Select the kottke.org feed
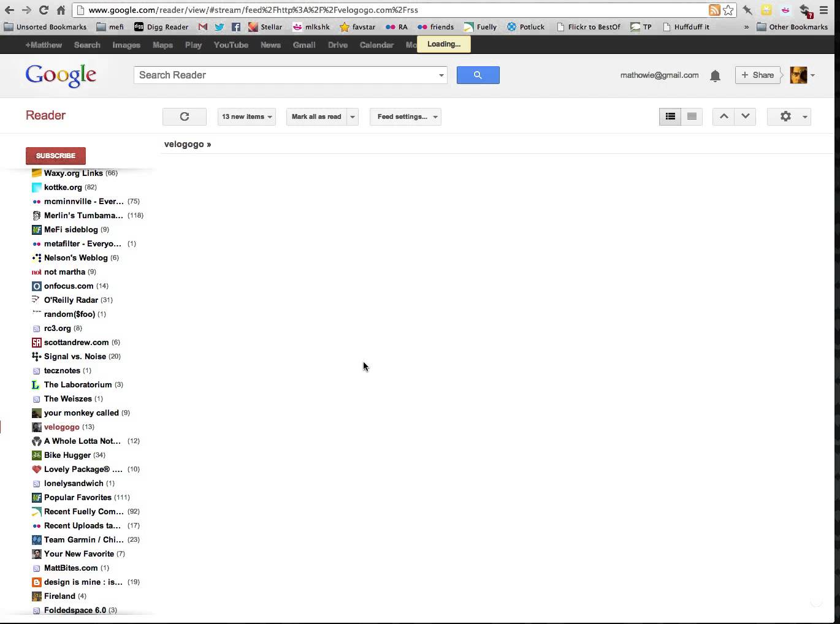The image size is (840, 624). coord(64,187)
